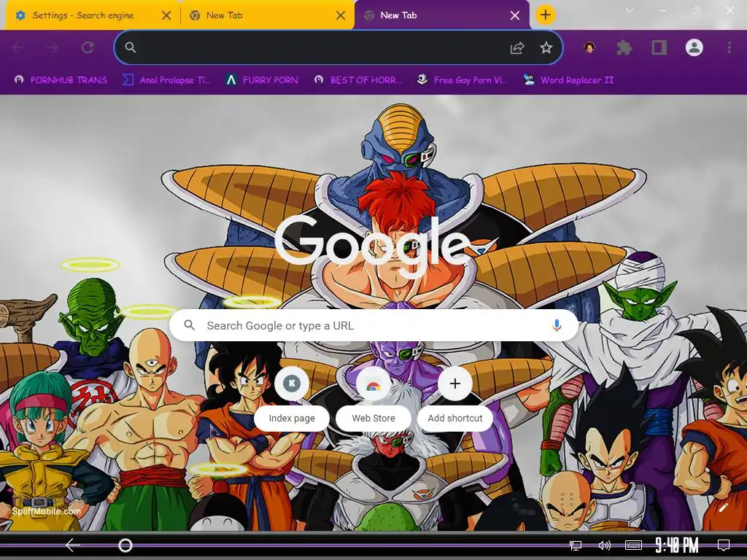
Task: Click the 9:40 PM clock
Action: (x=676, y=545)
